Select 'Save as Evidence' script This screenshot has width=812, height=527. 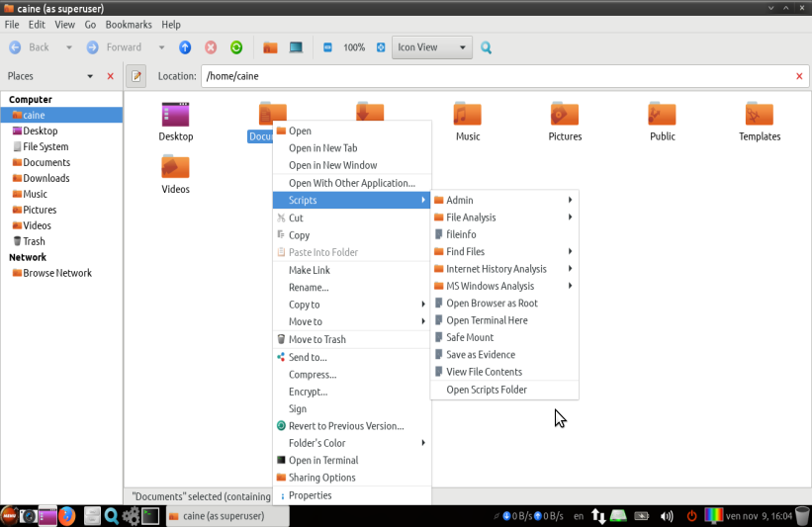click(480, 355)
